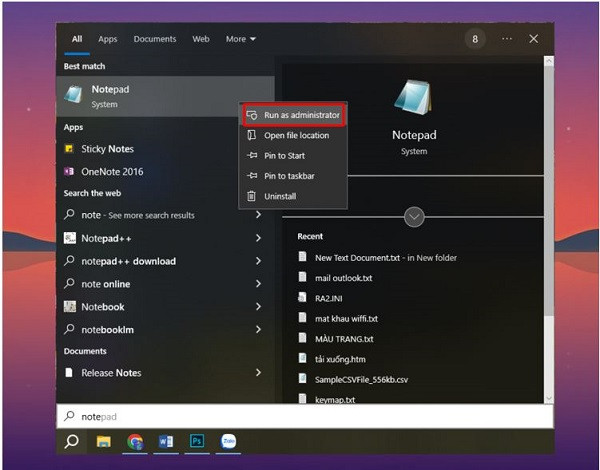Expand arrow next to notepad++ download
This screenshot has height=470, width=600.
pyautogui.click(x=259, y=261)
